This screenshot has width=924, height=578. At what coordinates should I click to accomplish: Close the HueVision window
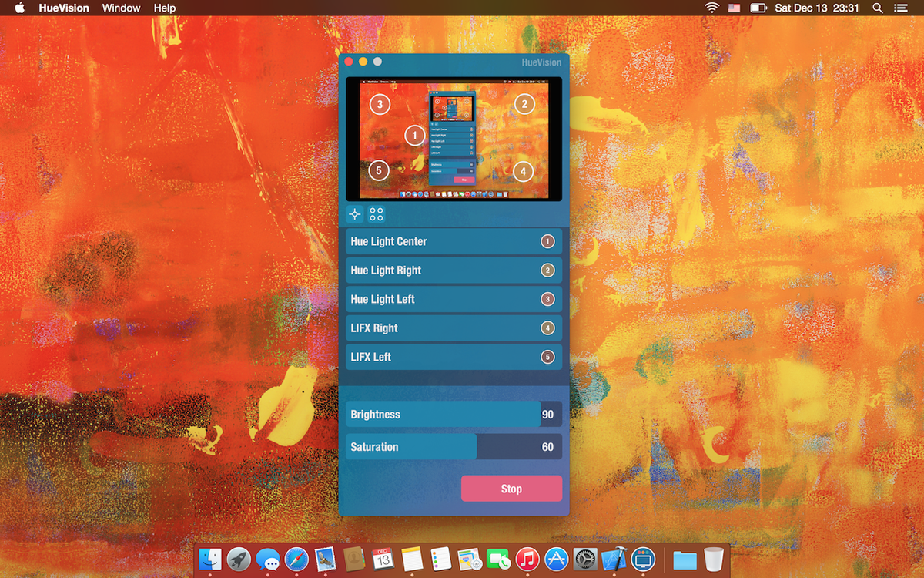point(349,62)
